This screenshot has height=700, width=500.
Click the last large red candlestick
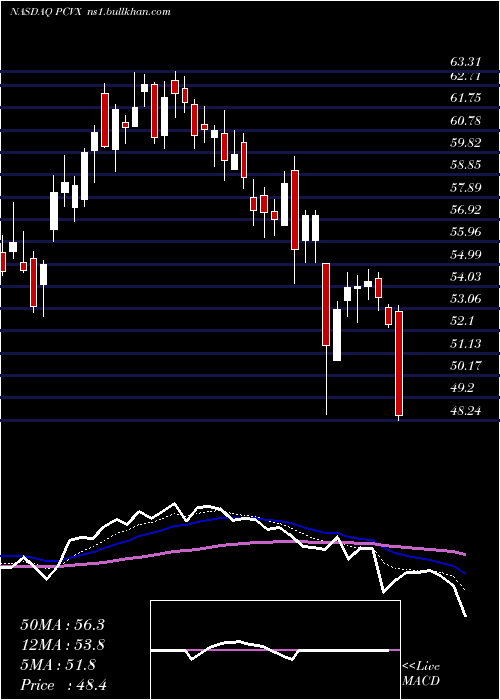tap(399, 363)
